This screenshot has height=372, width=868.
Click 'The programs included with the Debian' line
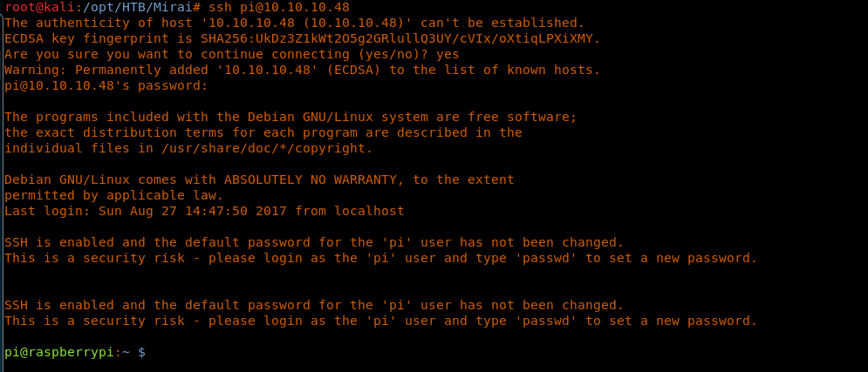click(x=290, y=117)
